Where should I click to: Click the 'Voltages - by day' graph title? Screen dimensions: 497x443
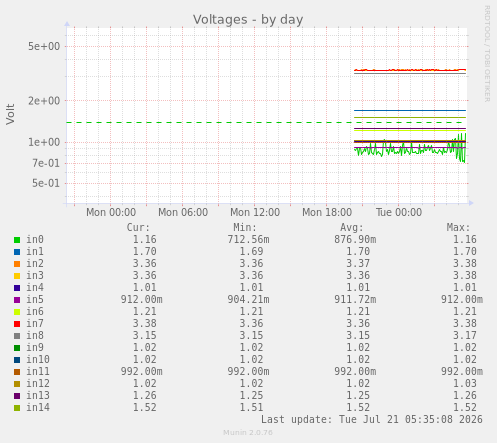tap(248, 20)
